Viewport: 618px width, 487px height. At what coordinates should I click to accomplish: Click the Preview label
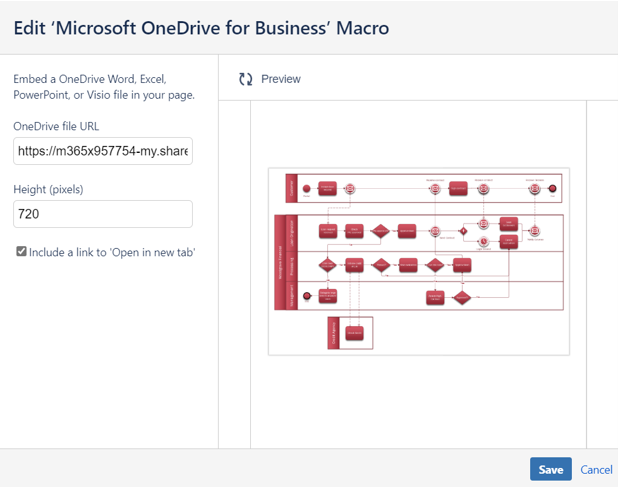(x=280, y=79)
